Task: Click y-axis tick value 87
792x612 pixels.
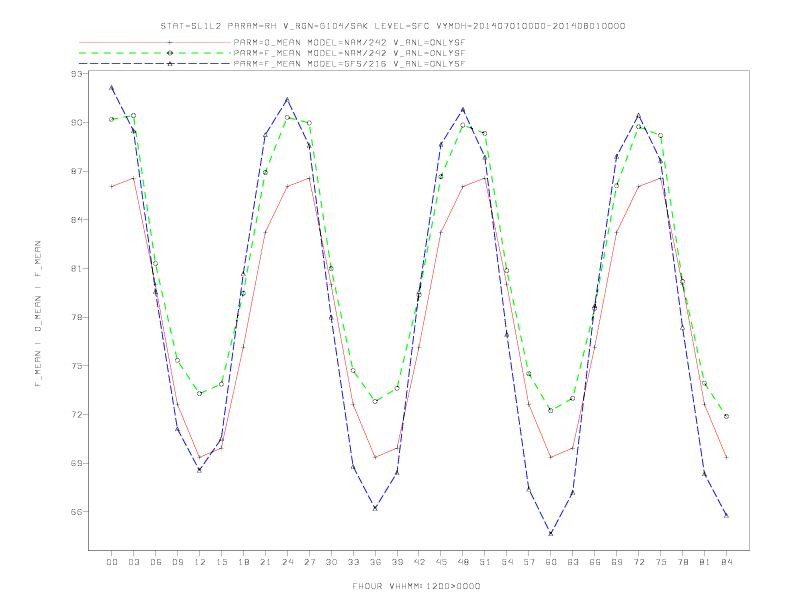Action: [76, 171]
